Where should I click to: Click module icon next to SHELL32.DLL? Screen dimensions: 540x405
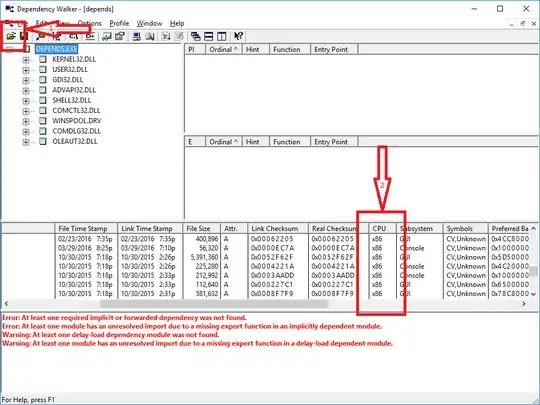pyautogui.click(x=43, y=100)
